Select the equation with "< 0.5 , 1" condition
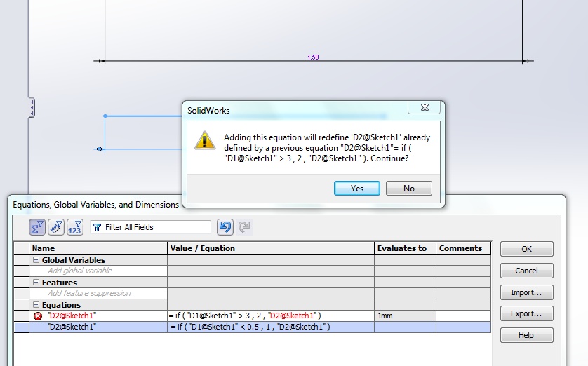588x366 pixels. coord(271,327)
